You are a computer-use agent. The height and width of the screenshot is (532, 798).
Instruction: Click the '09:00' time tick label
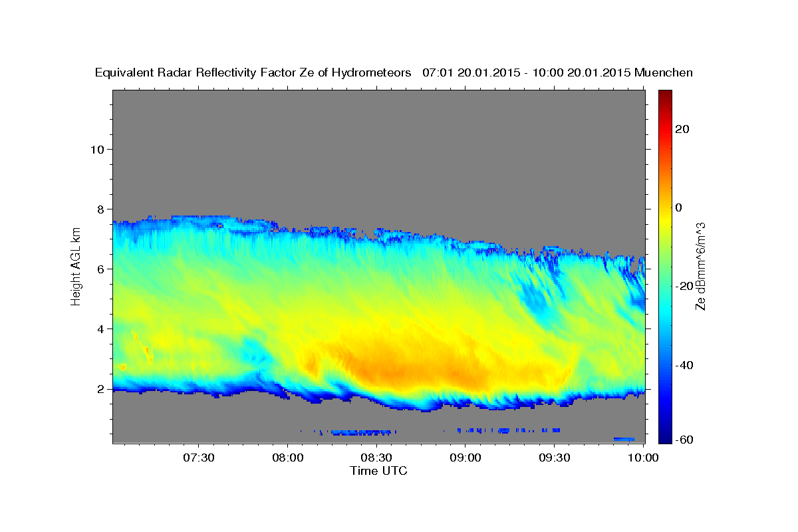(465, 458)
